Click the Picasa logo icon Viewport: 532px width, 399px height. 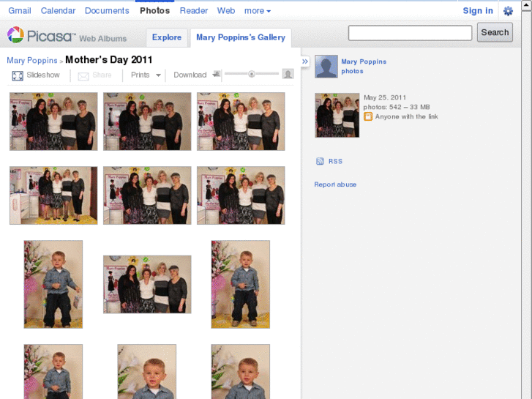click(x=15, y=34)
